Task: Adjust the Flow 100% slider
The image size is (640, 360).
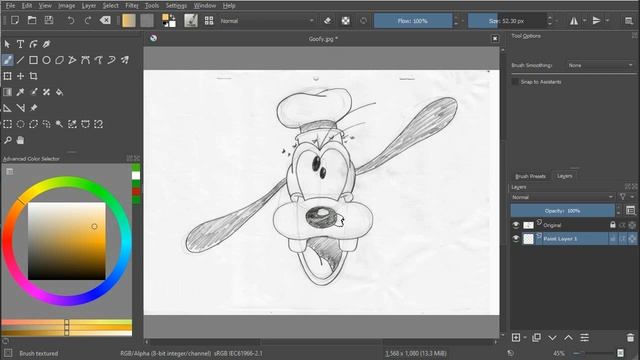Action: (413, 20)
